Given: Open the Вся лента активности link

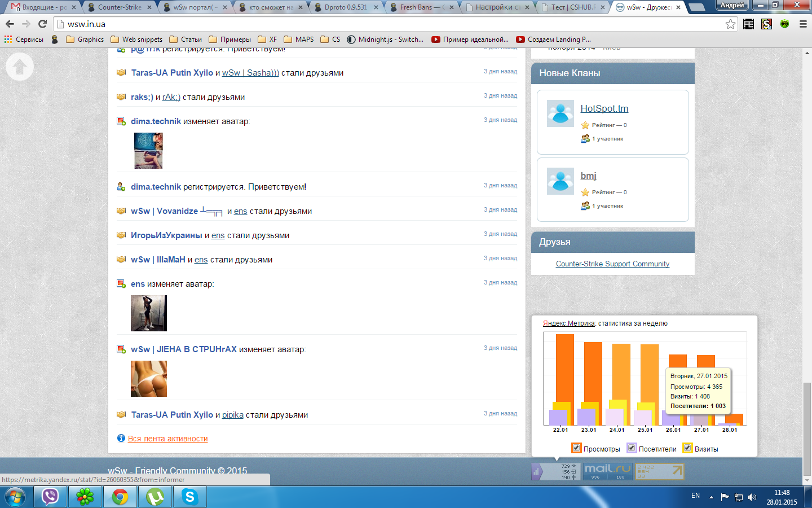Looking at the screenshot, I should [x=167, y=439].
